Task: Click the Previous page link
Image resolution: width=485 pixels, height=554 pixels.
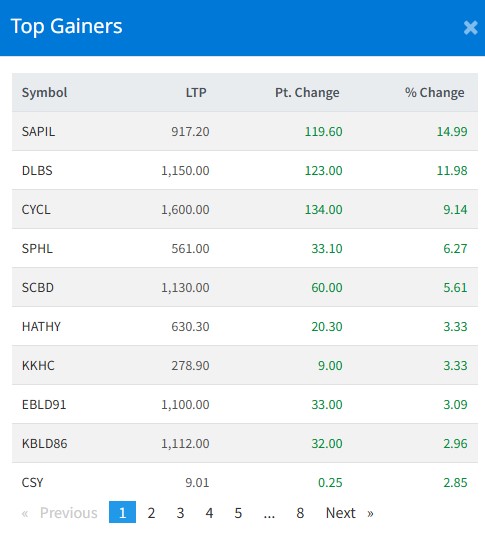Action: pos(59,513)
